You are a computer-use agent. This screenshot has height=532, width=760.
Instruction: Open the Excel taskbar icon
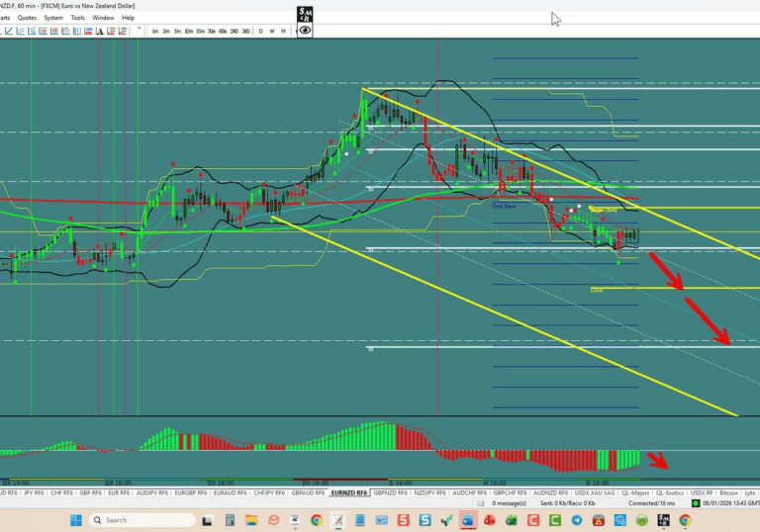coord(512,520)
